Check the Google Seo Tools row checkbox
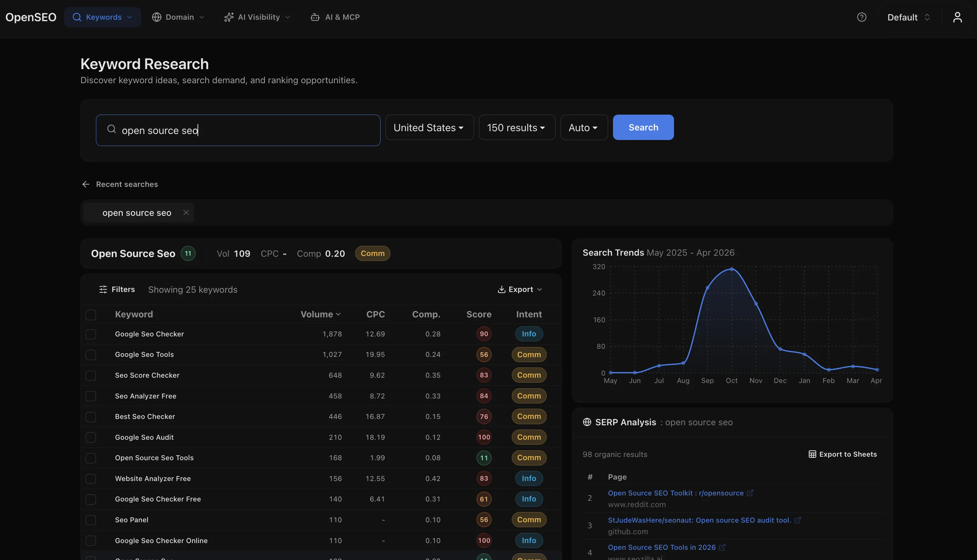977x560 pixels. click(x=91, y=355)
